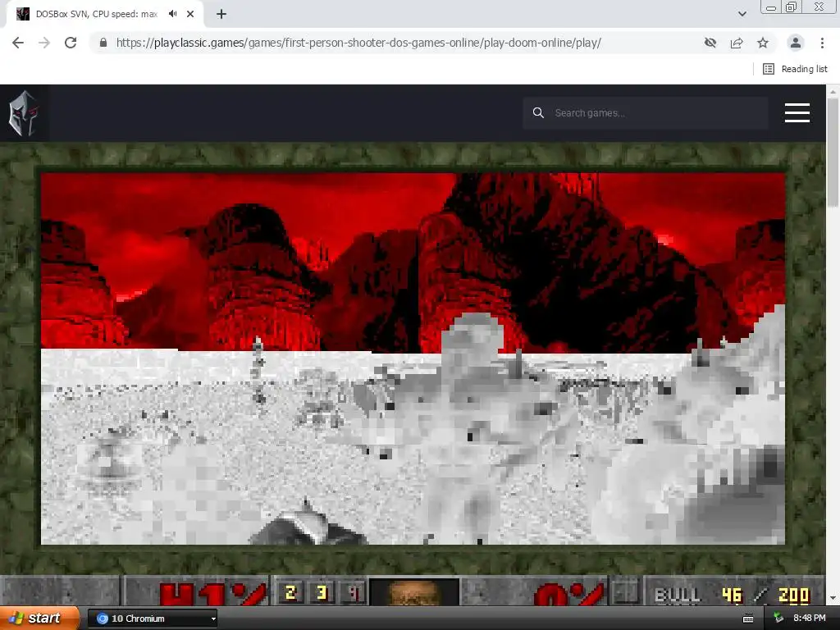Image resolution: width=840 pixels, height=630 pixels.
Task: View site security lock info
Action: pyautogui.click(x=103, y=43)
